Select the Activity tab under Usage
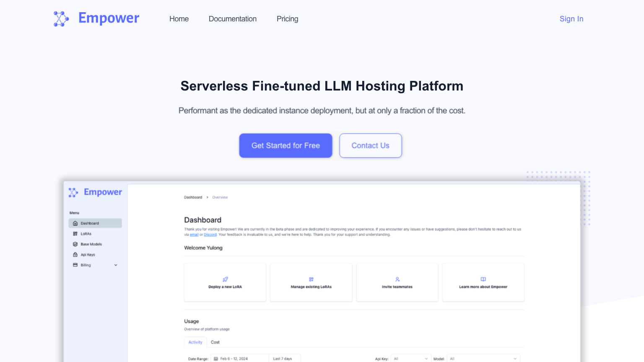The height and width of the screenshot is (362, 644). click(x=195, y=342)
